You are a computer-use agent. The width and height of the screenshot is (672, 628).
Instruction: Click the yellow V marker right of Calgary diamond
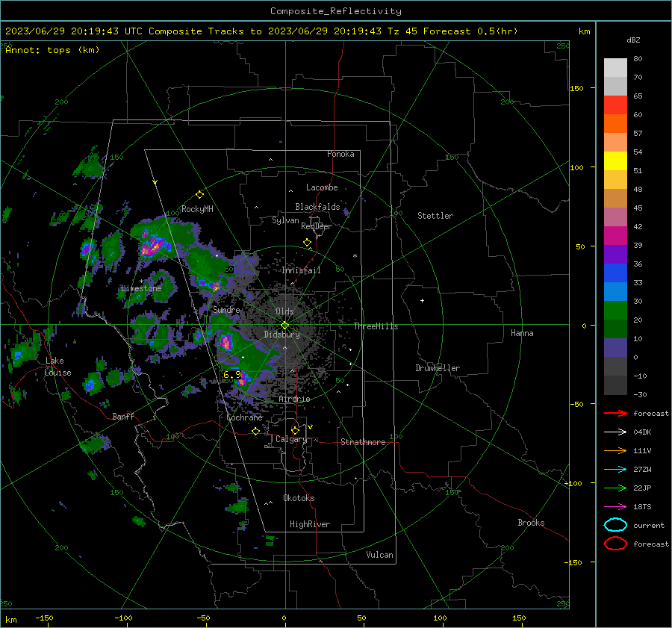click(x=311, y=427)
